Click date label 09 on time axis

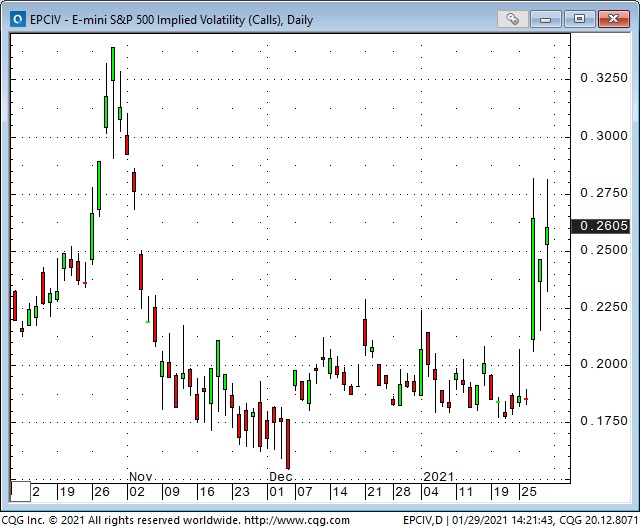(x=172, y=492)
